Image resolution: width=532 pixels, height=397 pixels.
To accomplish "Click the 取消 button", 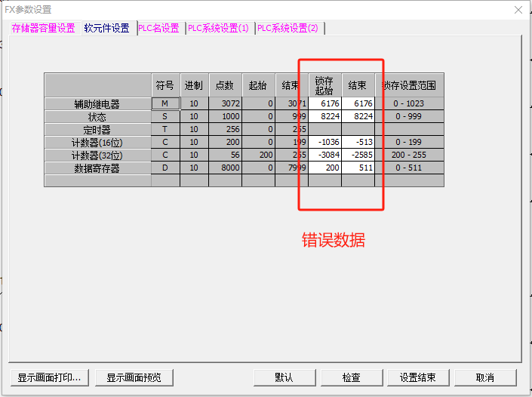I will 485,377.
